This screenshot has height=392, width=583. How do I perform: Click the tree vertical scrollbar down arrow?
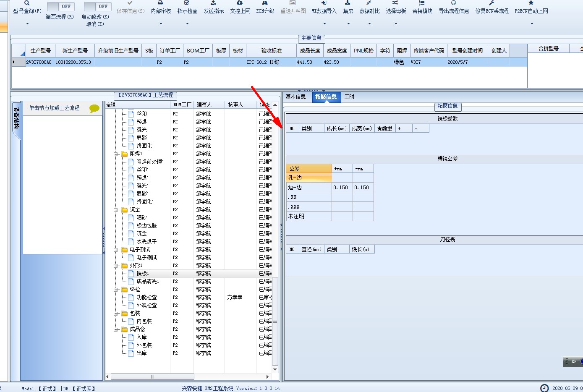tap(275, 370)
